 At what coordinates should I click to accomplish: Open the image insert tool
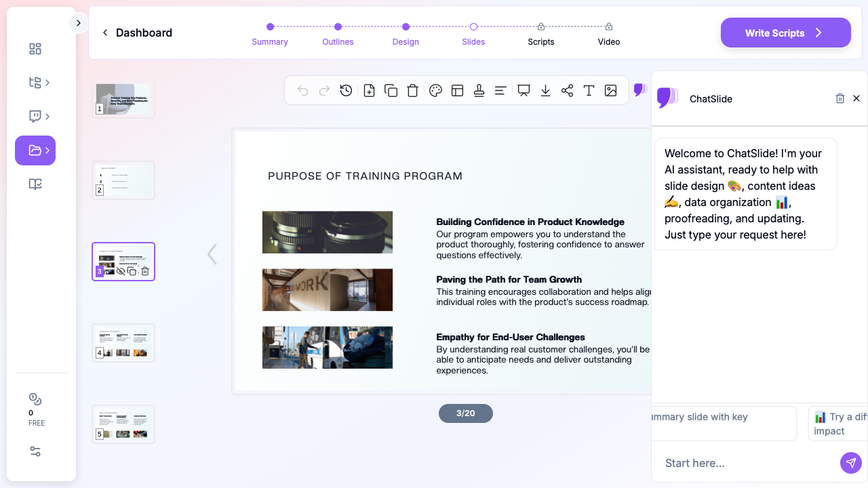pos(610,90)
